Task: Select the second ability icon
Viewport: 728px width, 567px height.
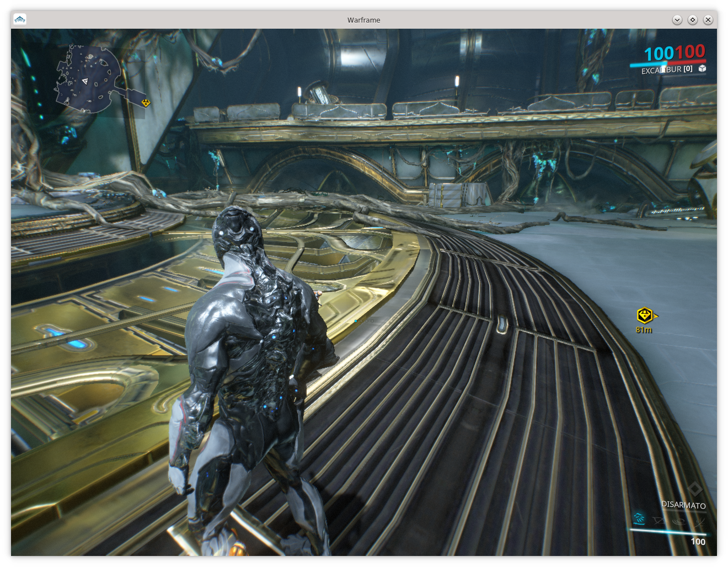Action: (x=658, y=521)
